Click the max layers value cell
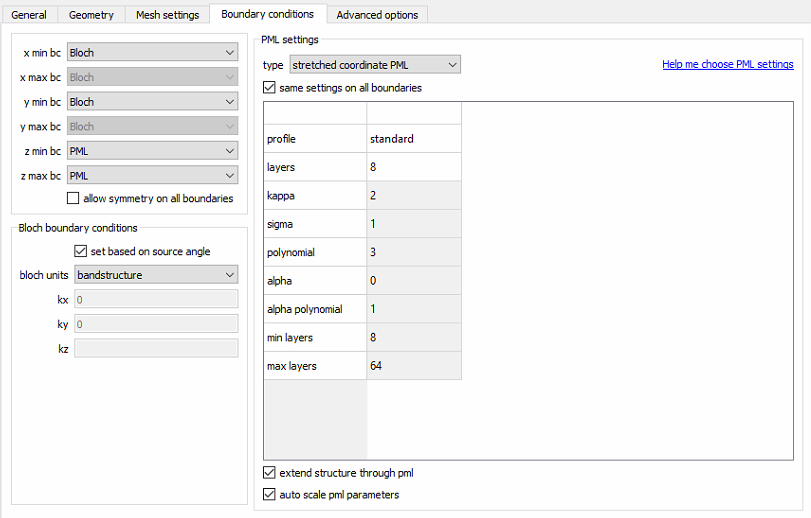Viewport: 811px width, 518px height. (x=413, y=366)
